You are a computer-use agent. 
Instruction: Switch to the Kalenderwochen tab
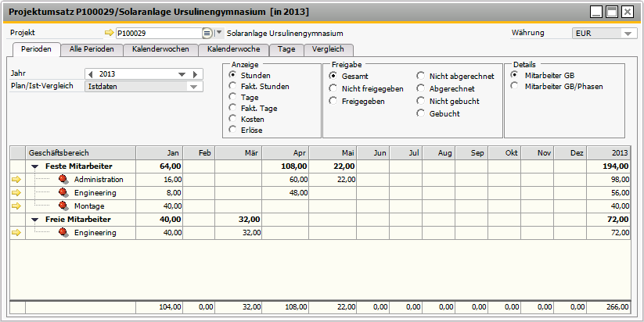pyautogui.click(x=160, y=49)
